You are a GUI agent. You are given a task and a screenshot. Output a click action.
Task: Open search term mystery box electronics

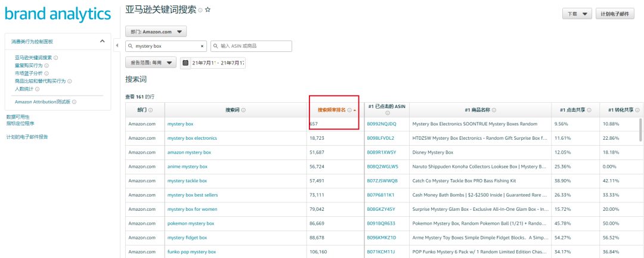(x=192, y=138)
